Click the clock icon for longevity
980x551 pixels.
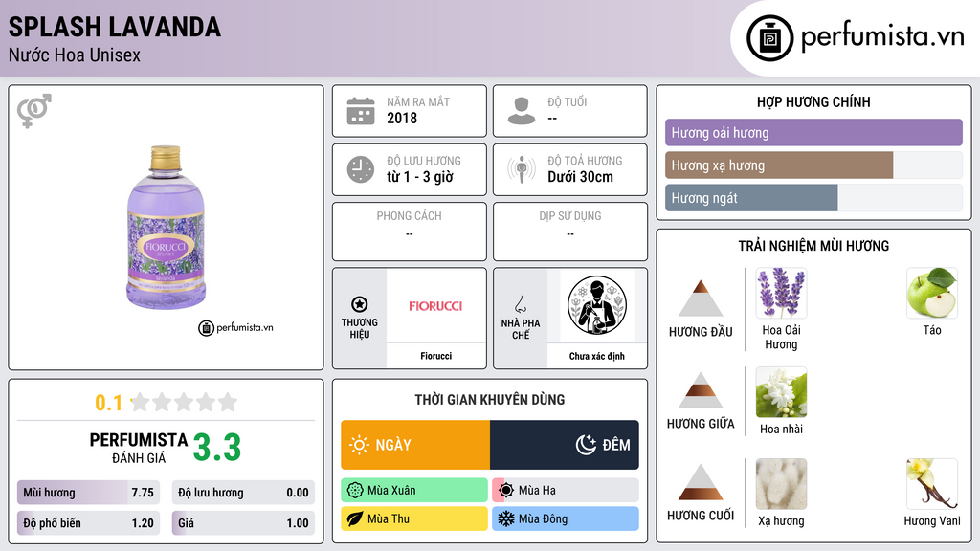tap(361, 169)
